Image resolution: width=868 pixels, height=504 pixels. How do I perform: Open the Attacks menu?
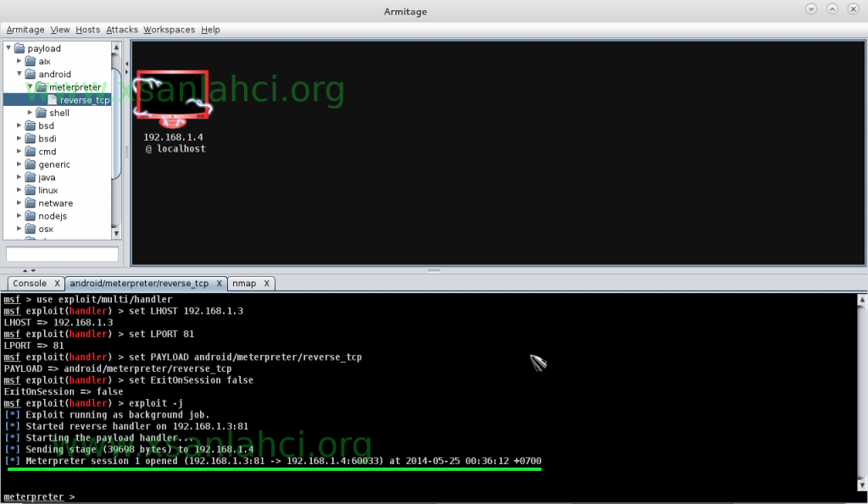tap(122, 30)
